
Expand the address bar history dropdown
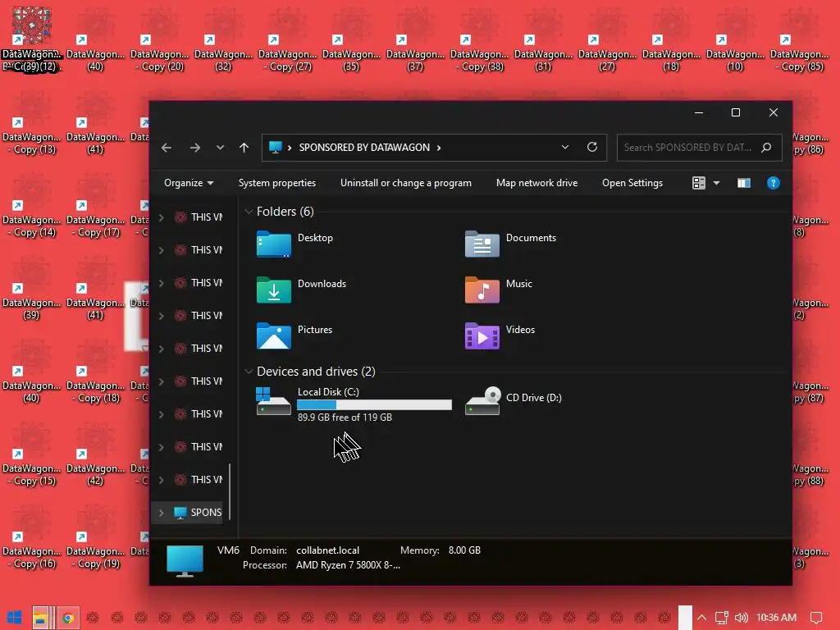click(x=565, y=147)
